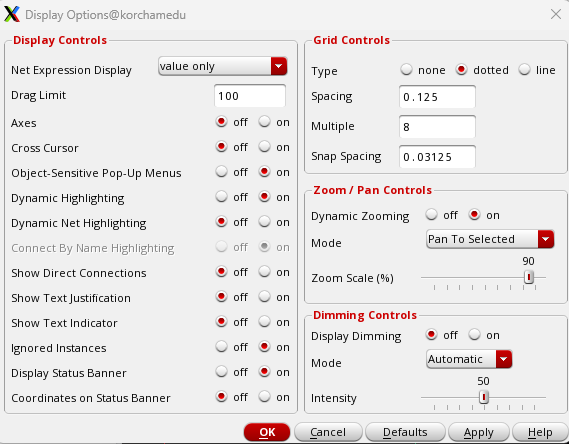Image resolution: width=569 pixels, height=444 pixels.
Task: Select Axes off radio button
Action: 221,122
